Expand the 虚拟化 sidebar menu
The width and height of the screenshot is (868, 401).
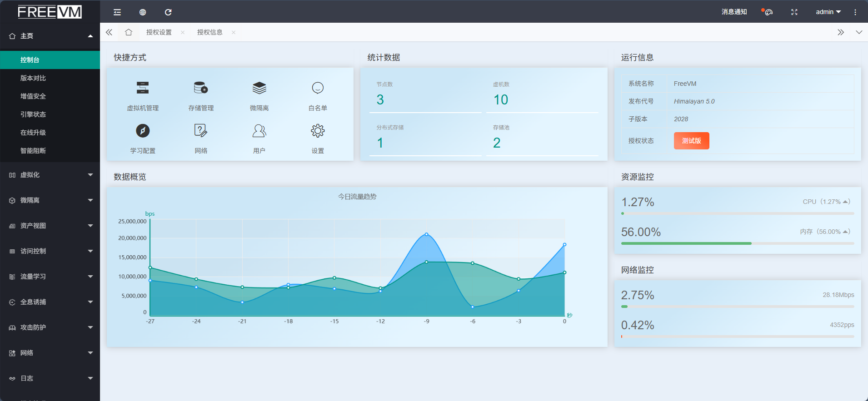[x=50, y=175]
